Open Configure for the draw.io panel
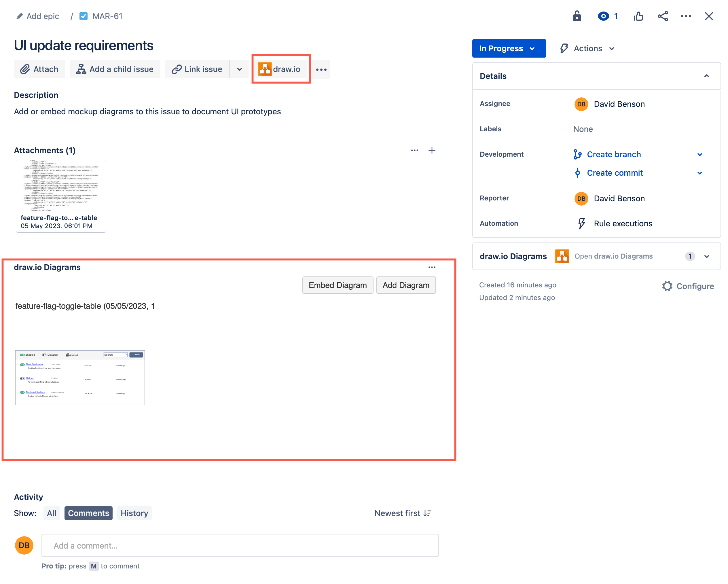The height and width of the screenshot is (584, 728). pyautogui.click(x=688, y=286)
